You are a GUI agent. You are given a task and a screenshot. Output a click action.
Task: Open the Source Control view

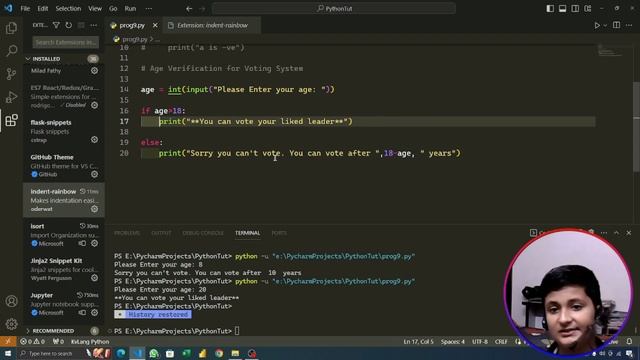tap(11, 74)
